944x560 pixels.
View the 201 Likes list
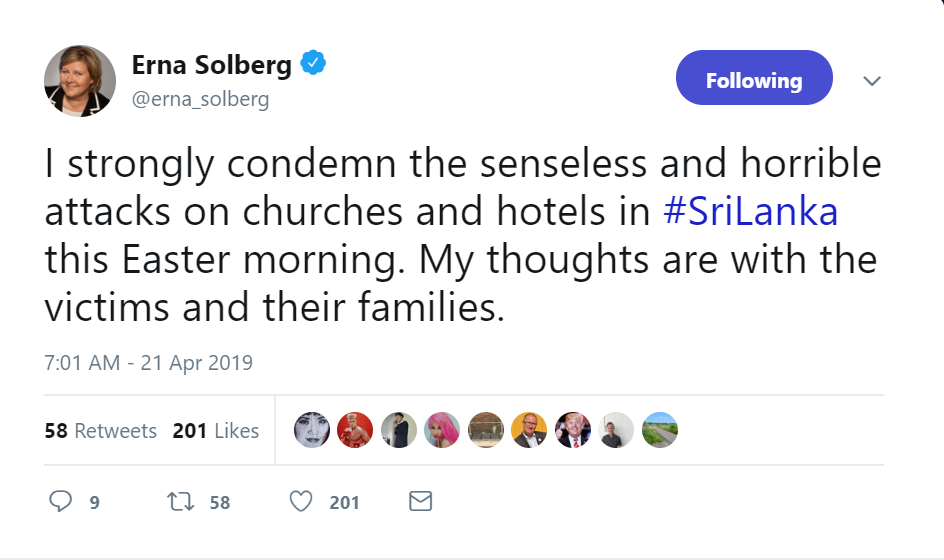(x=216, y=431)
